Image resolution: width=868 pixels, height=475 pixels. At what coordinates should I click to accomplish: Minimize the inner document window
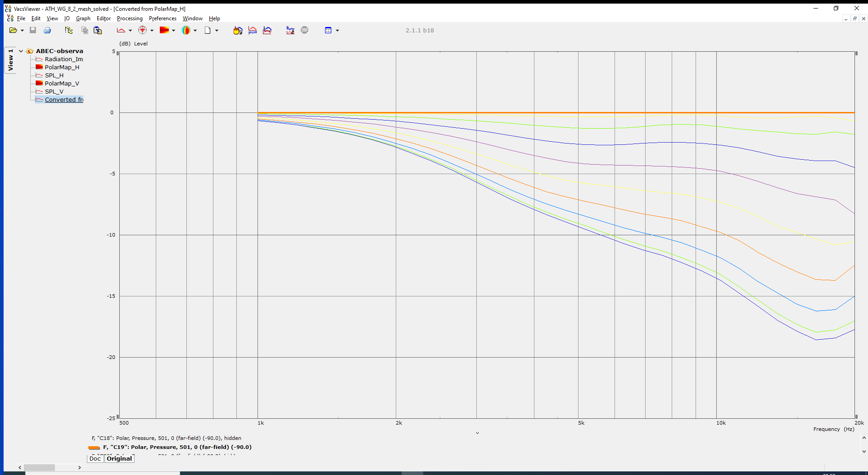point(846,18)
